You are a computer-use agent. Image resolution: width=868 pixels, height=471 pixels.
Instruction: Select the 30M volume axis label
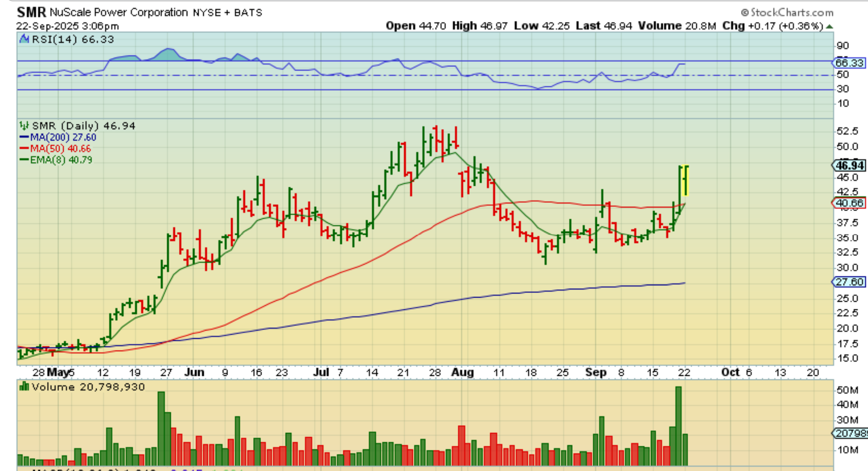pyautogui.click(x=847, y=420)
